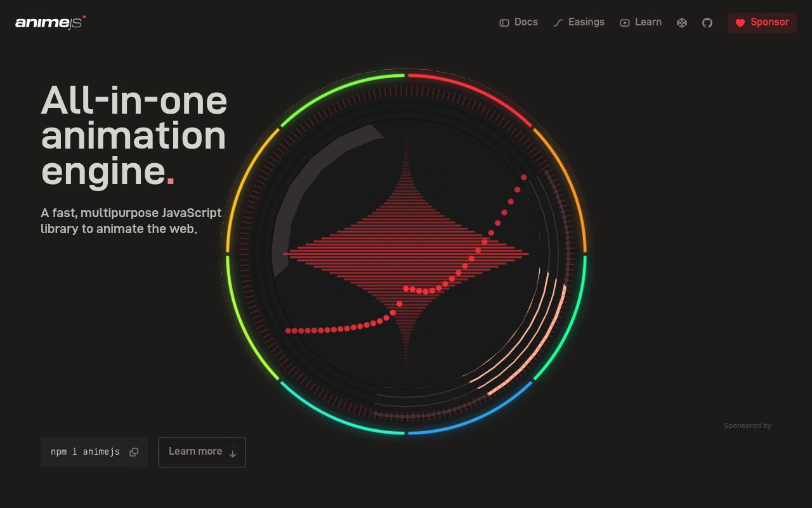Screen dimensions: 812x508
Task: Click the 'npm i animejs' command text
Action: (85, 452)
